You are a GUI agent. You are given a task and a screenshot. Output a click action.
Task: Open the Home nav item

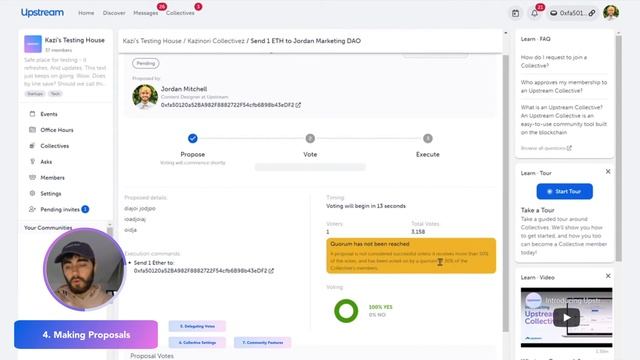click(x=86, y=13)
